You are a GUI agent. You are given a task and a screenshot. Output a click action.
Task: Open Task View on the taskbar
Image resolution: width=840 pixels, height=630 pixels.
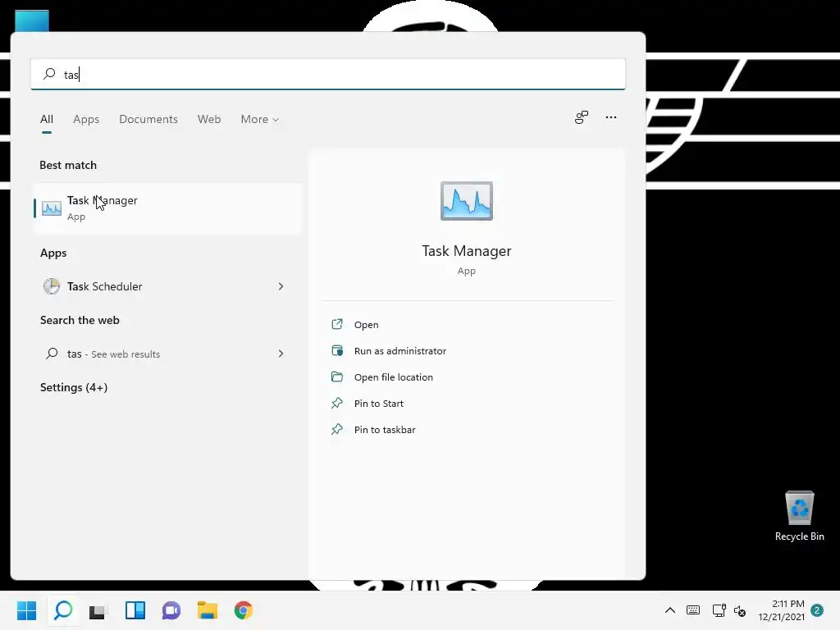98,610
